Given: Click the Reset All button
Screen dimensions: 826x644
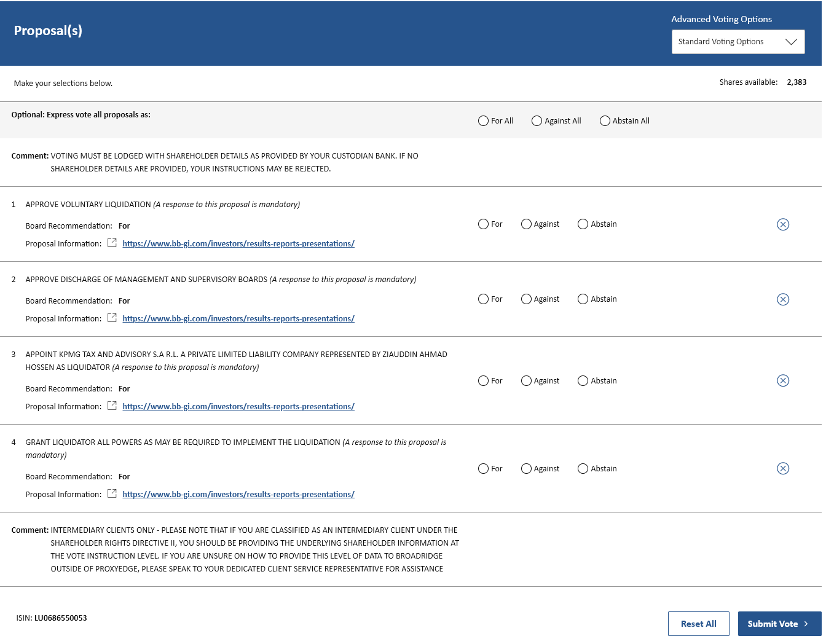Looking at the screenshot, I should tap(699, 624).
